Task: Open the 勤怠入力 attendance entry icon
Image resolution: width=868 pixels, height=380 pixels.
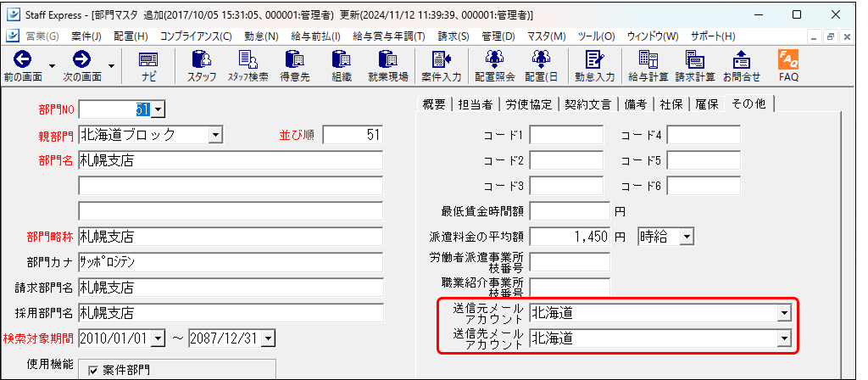Action: (594, 60)
